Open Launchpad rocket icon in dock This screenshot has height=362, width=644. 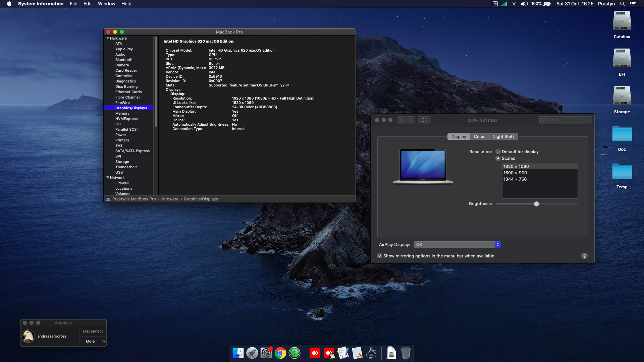pos(252,353)
